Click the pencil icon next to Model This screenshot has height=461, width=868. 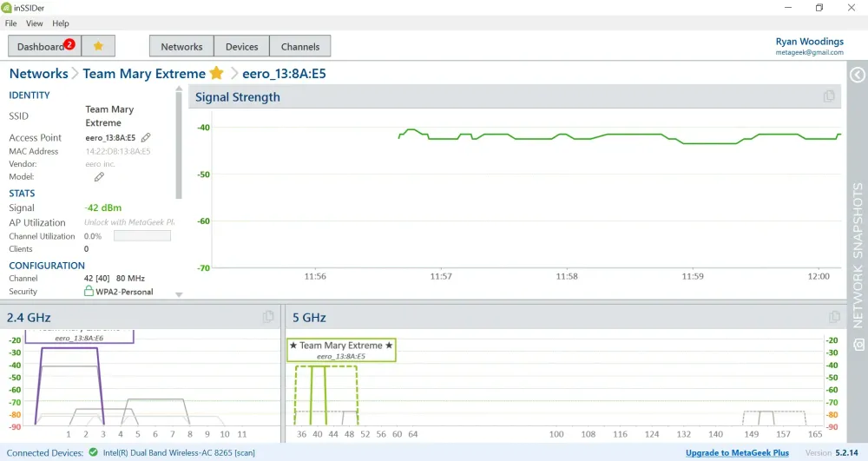coord(99,177)
